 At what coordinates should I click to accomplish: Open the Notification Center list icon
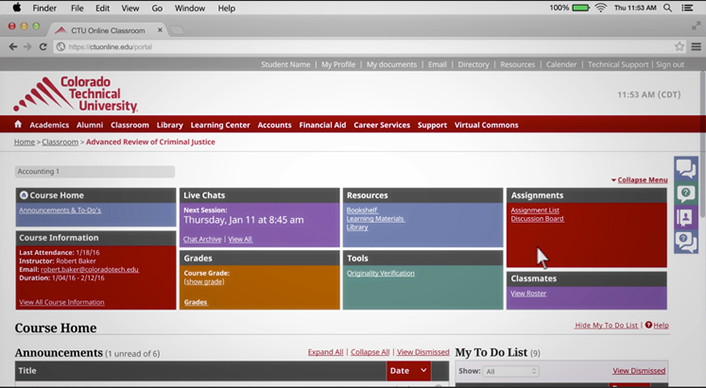coord(687,8)
